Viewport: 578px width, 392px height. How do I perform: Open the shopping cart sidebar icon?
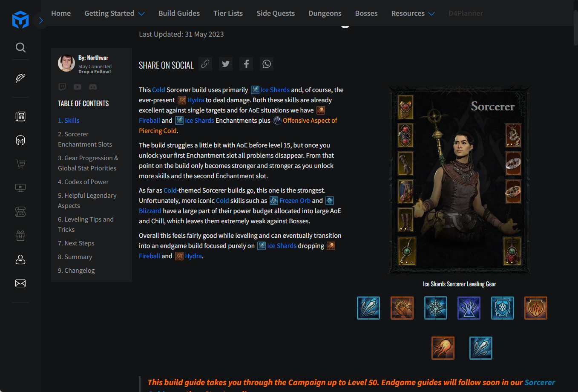(20, 164)
